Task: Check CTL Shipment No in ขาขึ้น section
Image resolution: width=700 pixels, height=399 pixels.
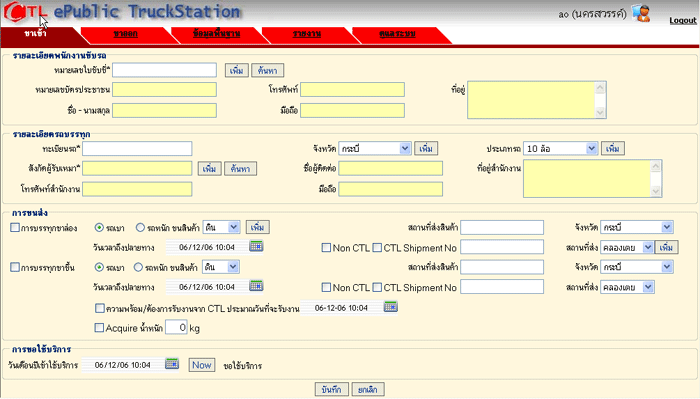Action: [x=377, y=287]
